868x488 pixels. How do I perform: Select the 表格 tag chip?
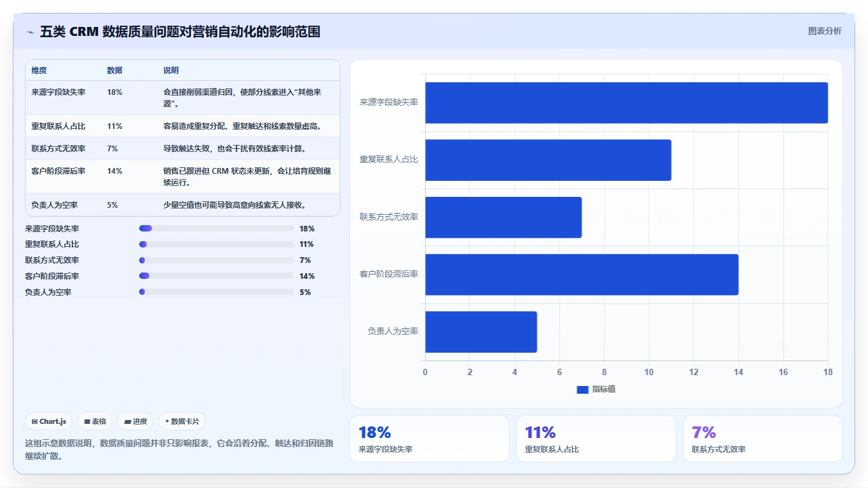(95, 421)
